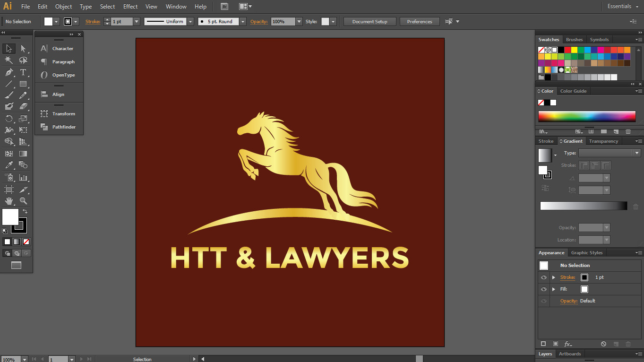This screenshot has width=644, height=362.
Task: Select the Selection tool arrow
Action: pos(9,49)
